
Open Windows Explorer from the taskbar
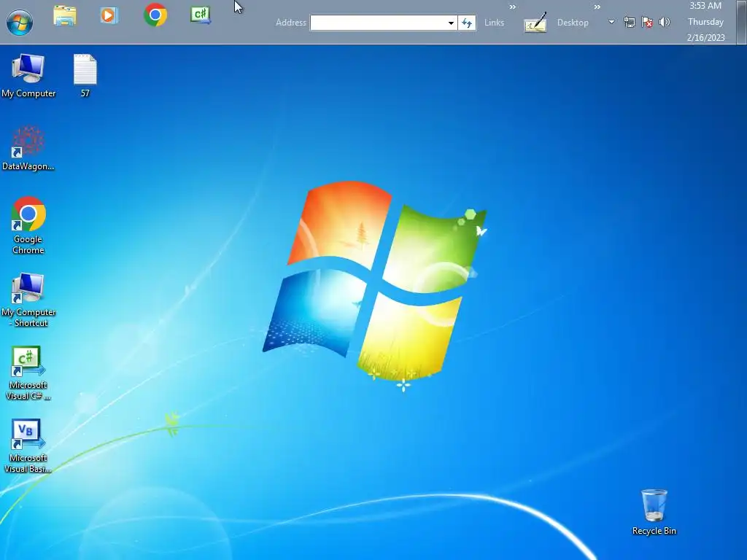tap(65, 16)
